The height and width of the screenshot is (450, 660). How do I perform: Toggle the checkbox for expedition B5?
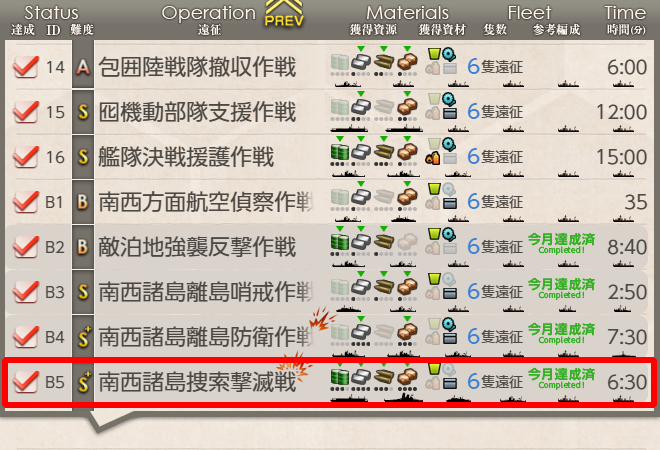(x=26, y=381)
